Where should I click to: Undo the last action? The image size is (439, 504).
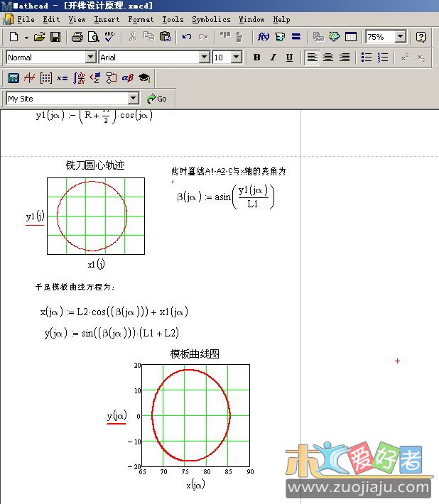pos(187,37)
